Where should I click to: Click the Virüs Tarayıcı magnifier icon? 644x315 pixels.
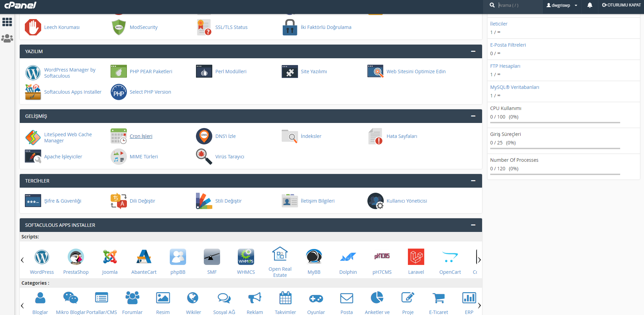tap(204, 157)
